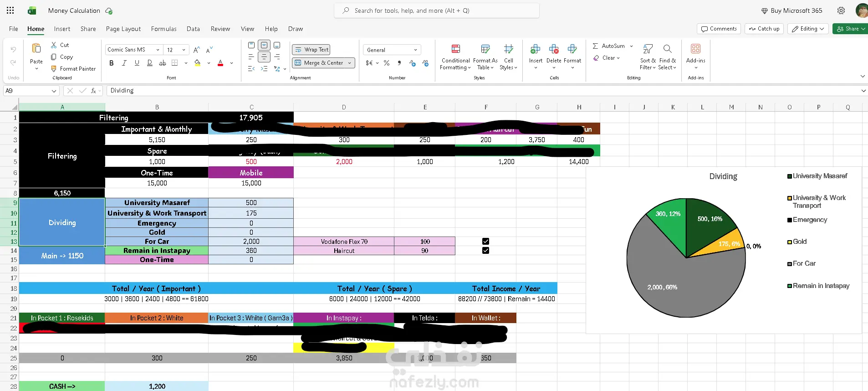Expand the fill color dropdown arrow

click(x=209, y=63)
